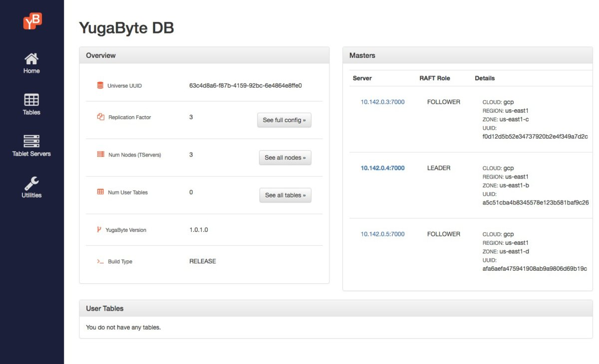Click the Num Nodes server icon
This screenshot has height=364, width=599.
pyautogui.click(x=100, y=155)
